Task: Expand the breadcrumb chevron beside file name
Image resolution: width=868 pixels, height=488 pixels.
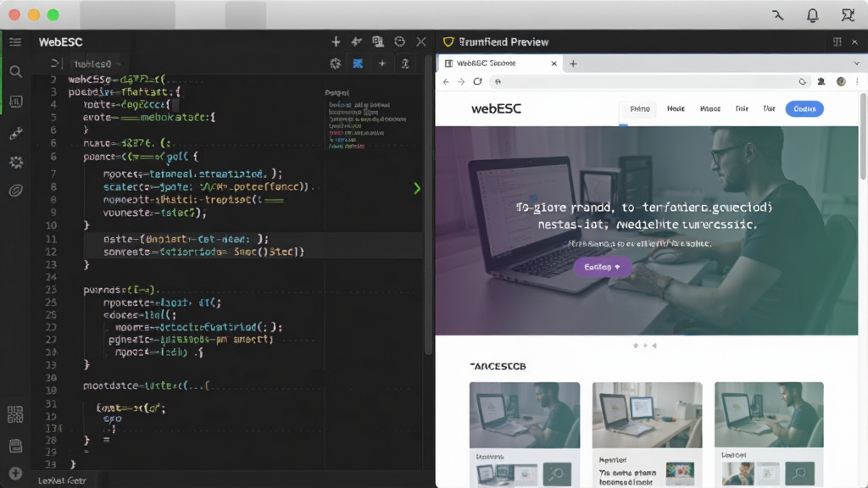Action: tap(118, 64)
